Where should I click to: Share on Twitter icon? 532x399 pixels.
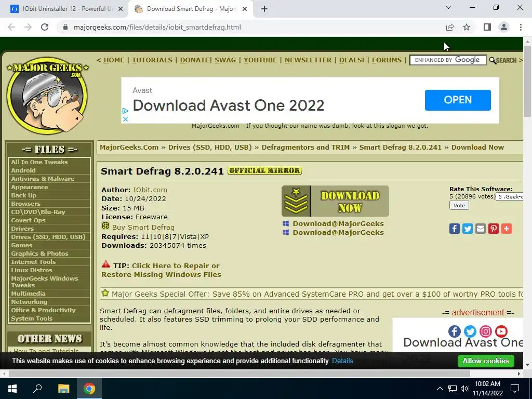[467, 229]
